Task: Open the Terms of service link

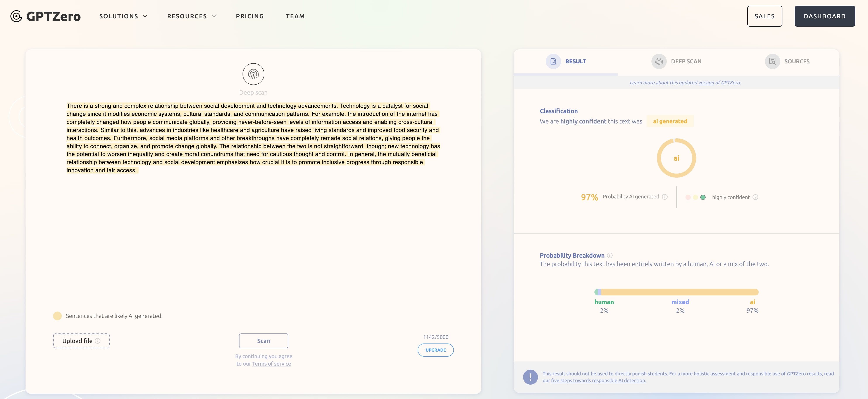Action: coord(271,364)
